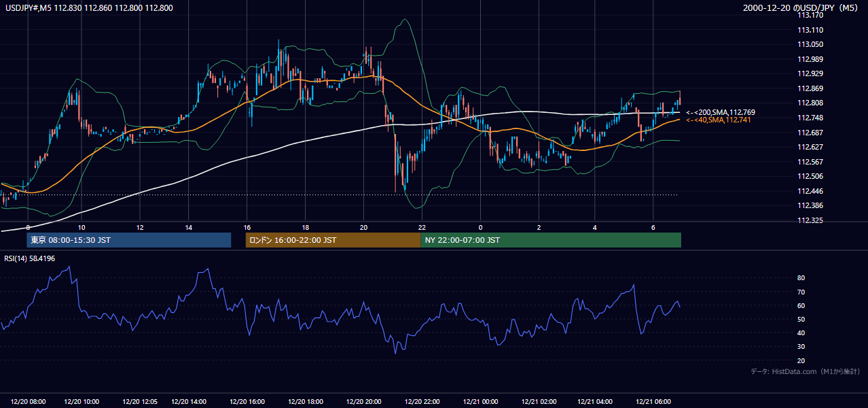Click the HistData.com data source credit
This screenshot has width=868, height=408.
click(x=806, y=371)
